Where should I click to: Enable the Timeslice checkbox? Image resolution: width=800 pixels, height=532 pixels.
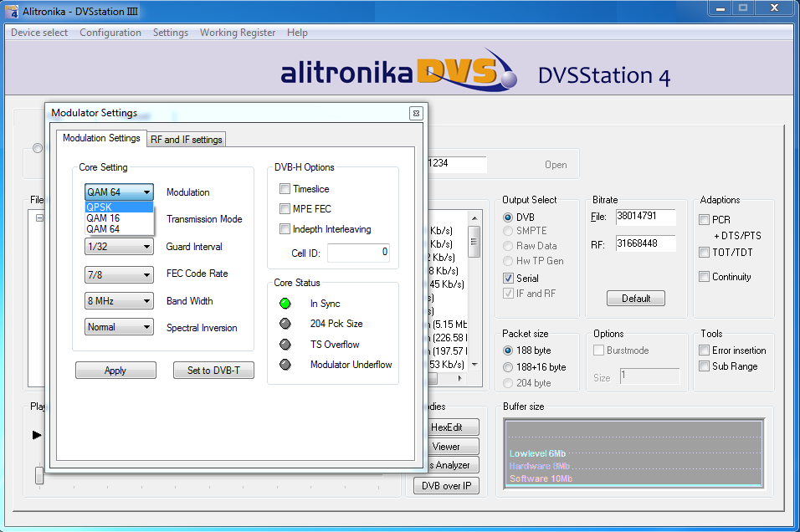coord(285,189)
